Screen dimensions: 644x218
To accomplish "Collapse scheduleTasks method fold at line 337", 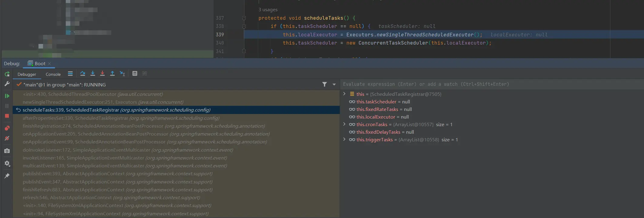I will tap(244, 18).
